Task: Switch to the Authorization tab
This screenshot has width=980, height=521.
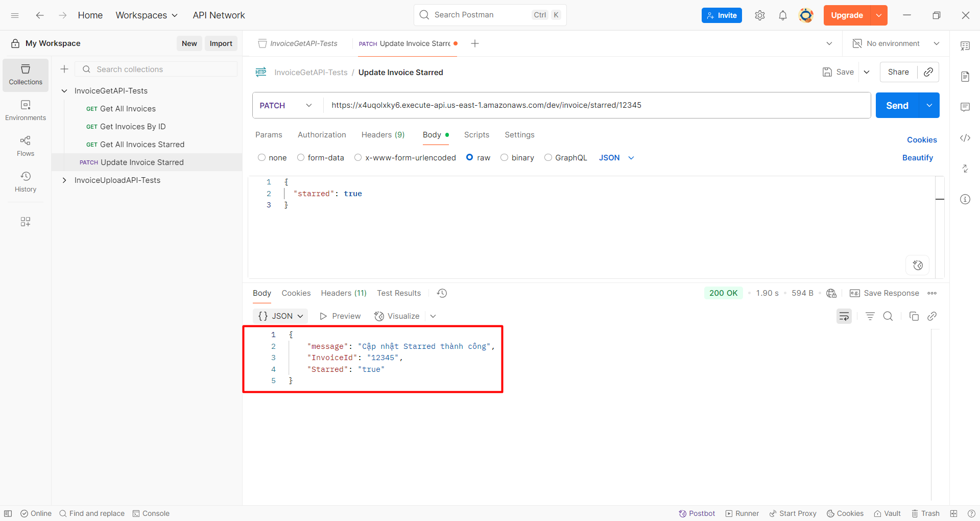Action: pyautogui.click(x=322, y=135)
